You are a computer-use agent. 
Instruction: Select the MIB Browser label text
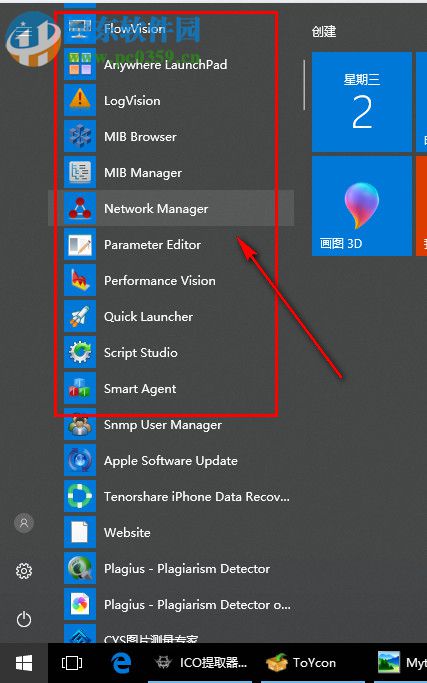(140, 137)
